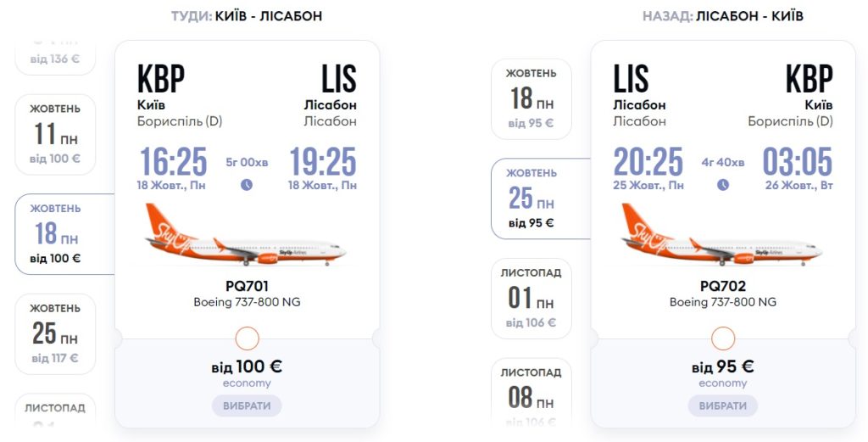The width and height of the screenshot is (868, 442).
Task: Select the radio circle above the 95 € price
Action: (723, 339)
